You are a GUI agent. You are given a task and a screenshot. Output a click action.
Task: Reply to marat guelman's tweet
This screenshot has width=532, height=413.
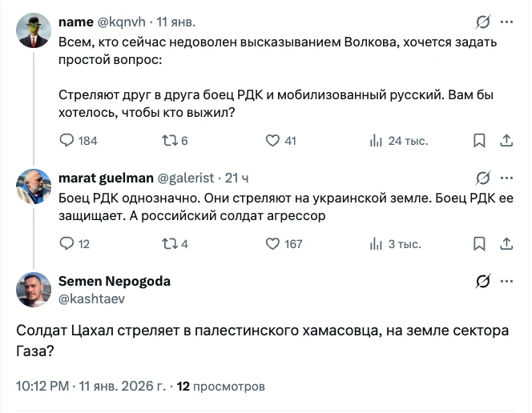pos(67,244)
